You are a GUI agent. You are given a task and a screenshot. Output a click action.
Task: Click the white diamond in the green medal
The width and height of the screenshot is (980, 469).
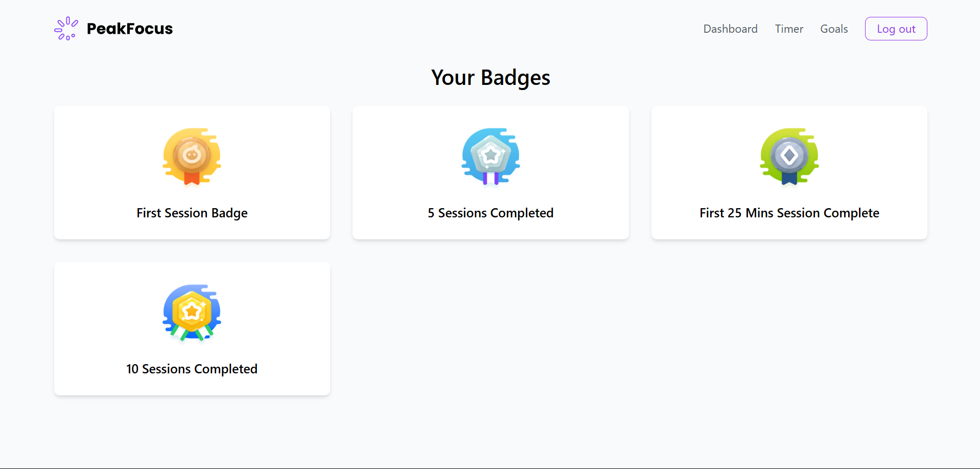[789, 155]
